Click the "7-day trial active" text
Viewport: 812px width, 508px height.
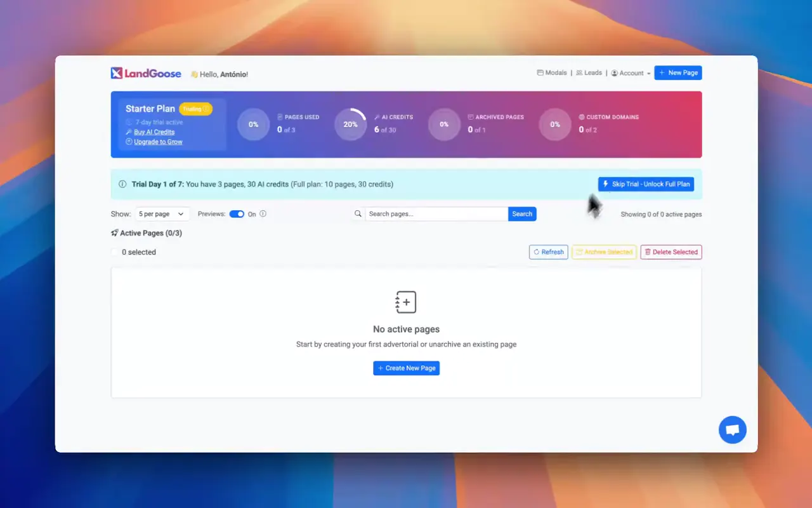tap(159, 122)
